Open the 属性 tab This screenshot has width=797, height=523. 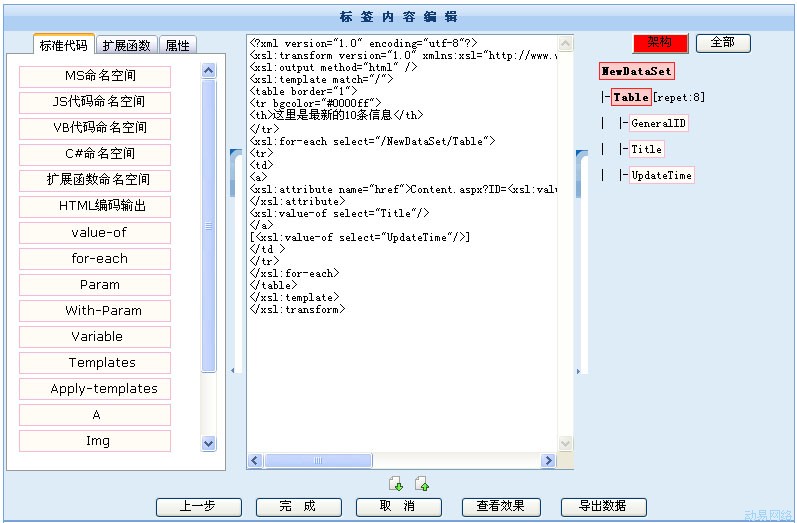[x=177, y=45]
